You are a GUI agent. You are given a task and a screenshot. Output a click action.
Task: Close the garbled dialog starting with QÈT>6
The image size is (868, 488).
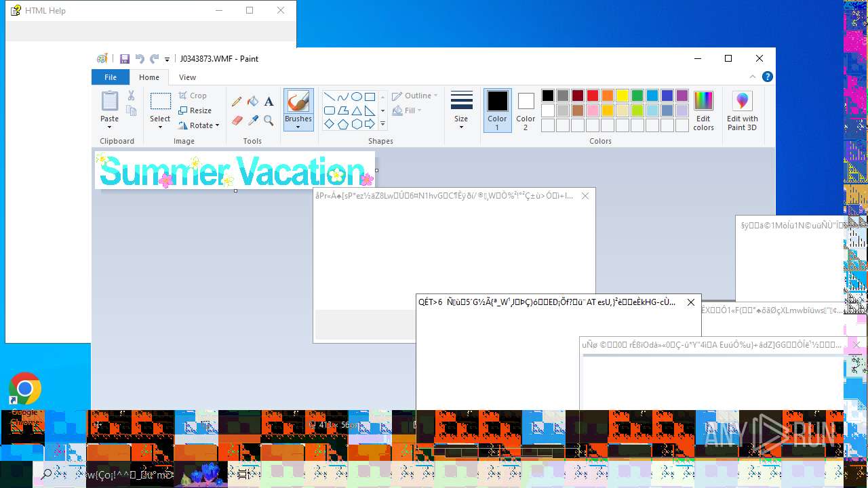tap(691, 302)
